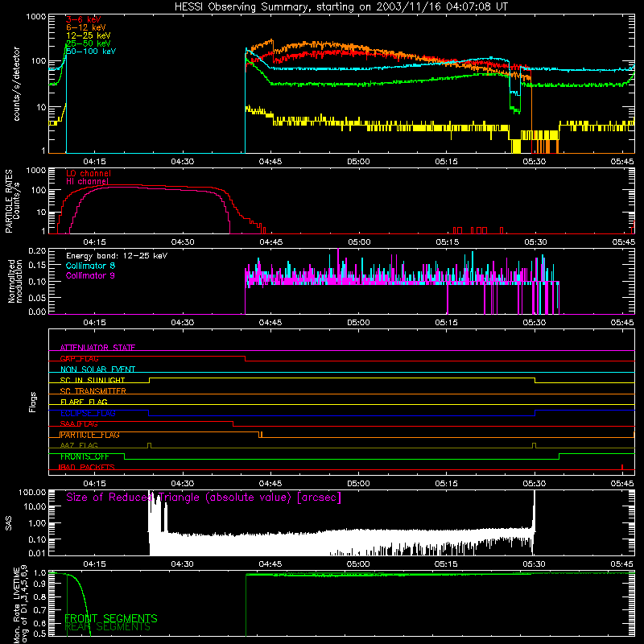Select the REAR SEGMENTS legend label

(108, 627)
